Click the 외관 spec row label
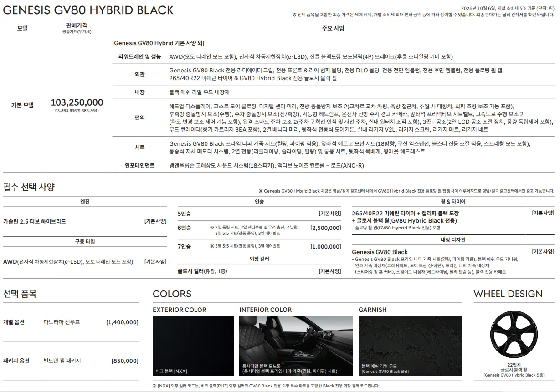 click(x=139, y=75)
